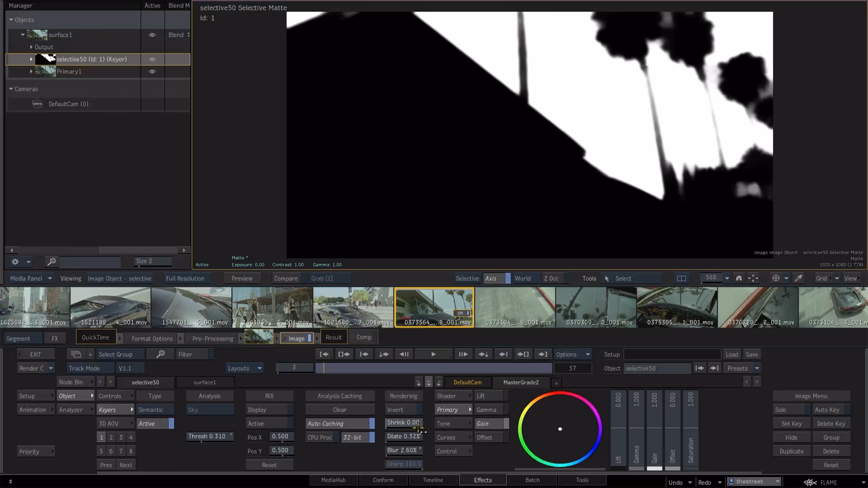Toggle visibility eye for selective50 keyer

pyautogui.click(x=152, y=59)
